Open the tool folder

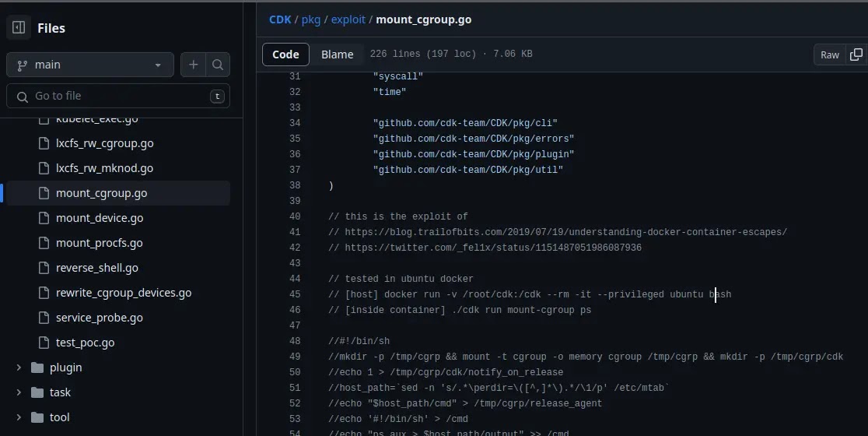click(x=60, y=417)
